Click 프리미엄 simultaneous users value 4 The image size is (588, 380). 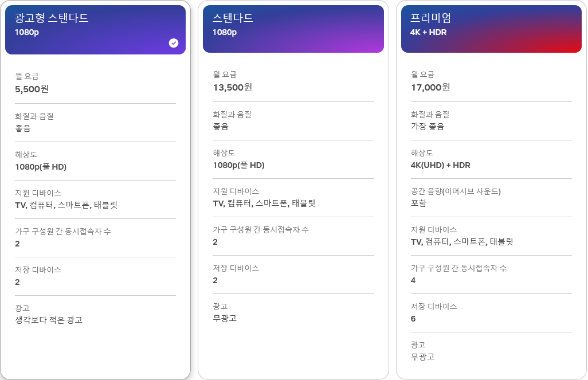tap(413, 280)
